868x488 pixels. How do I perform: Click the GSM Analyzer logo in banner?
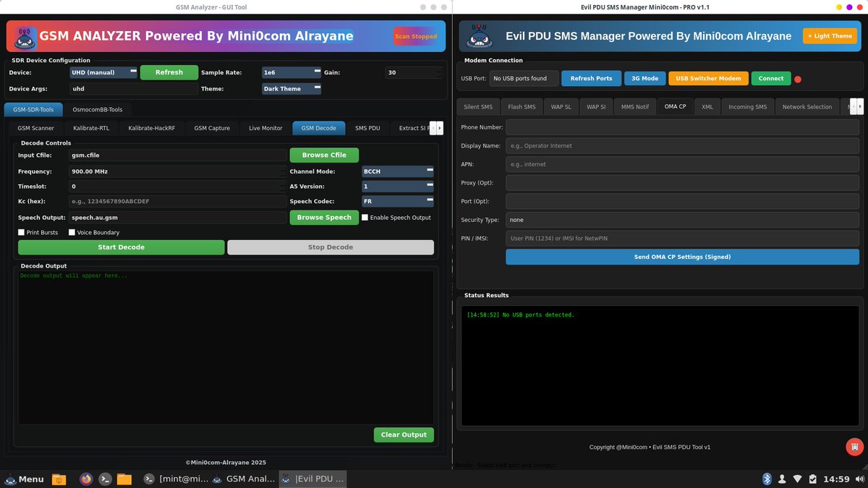click(x=25, y=36)
